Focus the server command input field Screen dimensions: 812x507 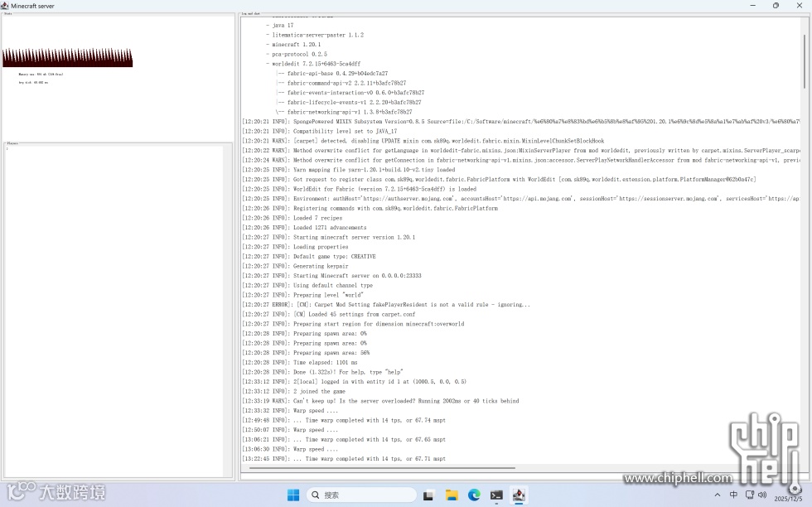tap(522, 476)
